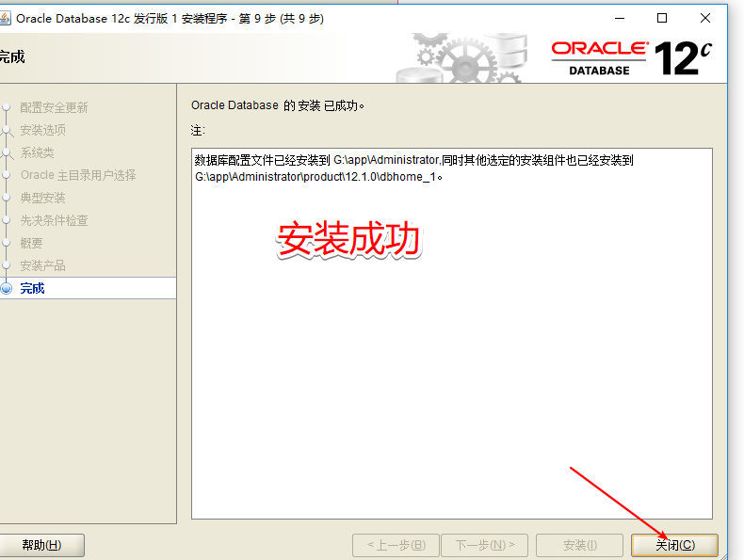Click the 'Oracle Database 的安装 已成功' message
Viewport: 744px width, 560px height.
pos(278,105)
